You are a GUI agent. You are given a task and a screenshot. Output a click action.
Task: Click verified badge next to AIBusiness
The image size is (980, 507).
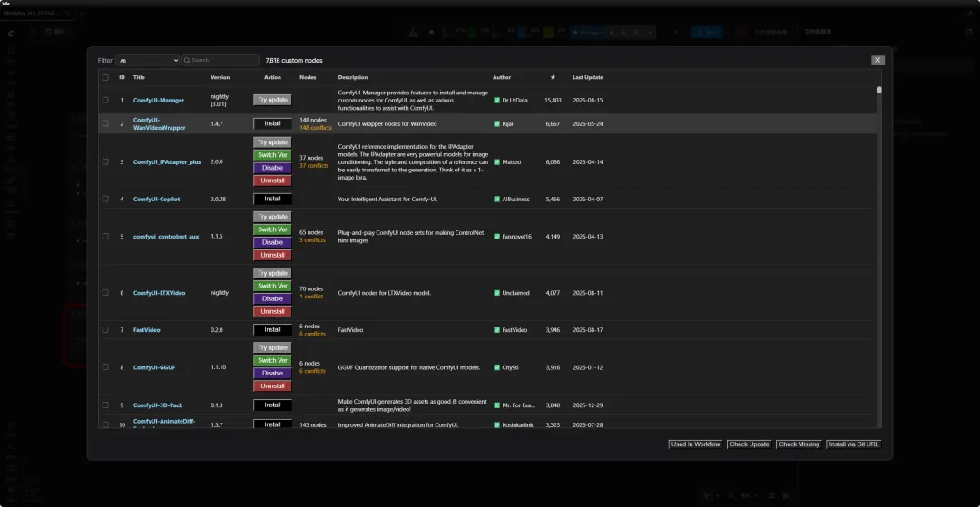tap(497, 200)
